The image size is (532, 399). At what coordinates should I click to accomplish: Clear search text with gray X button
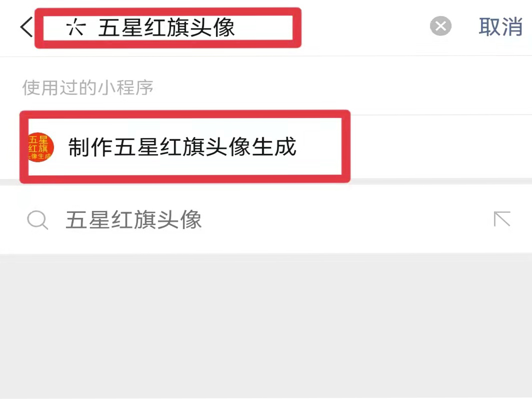[440, 26]
